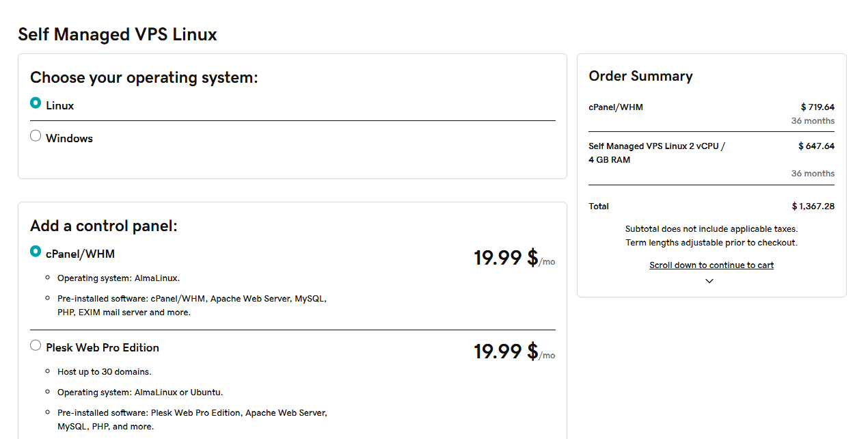
Task: Click the Self Managed VPS Linux 2 vCPU item
Action: [656, 152]
